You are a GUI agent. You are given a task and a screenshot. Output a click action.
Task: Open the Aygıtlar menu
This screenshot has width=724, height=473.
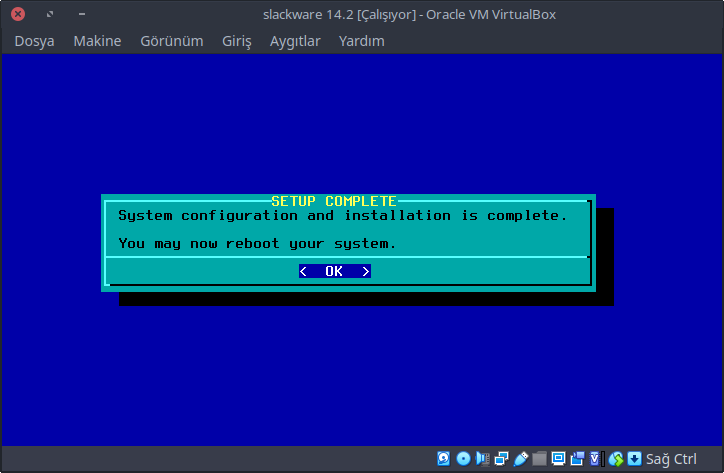295,41
